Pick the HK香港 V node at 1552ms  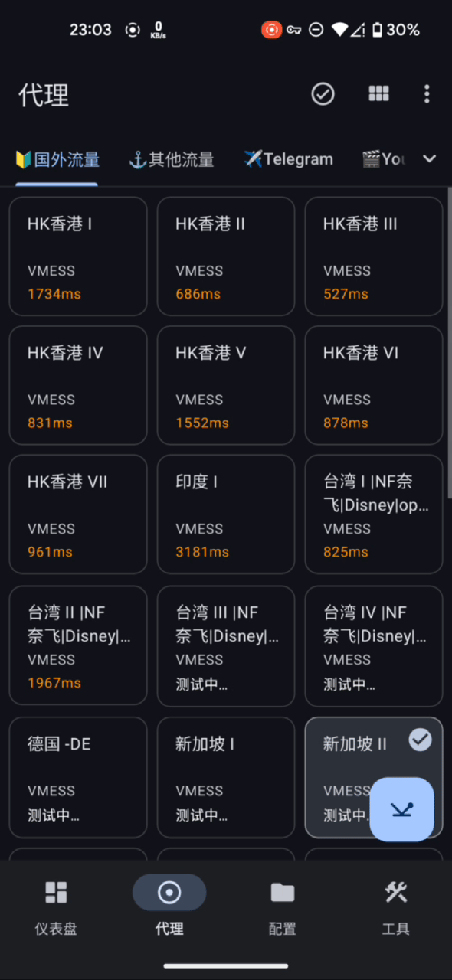[226, 385]
